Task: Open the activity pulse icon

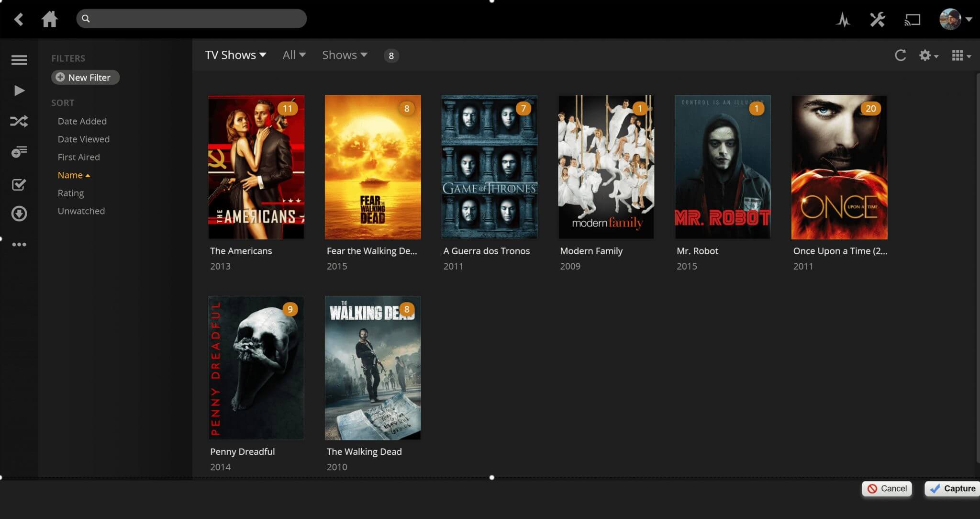Action: 843,20
